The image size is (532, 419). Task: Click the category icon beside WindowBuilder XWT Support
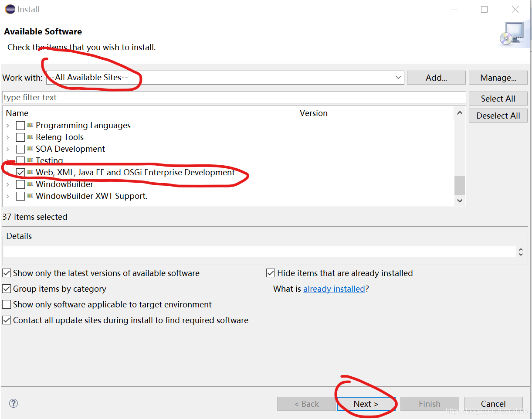point(30,196)
